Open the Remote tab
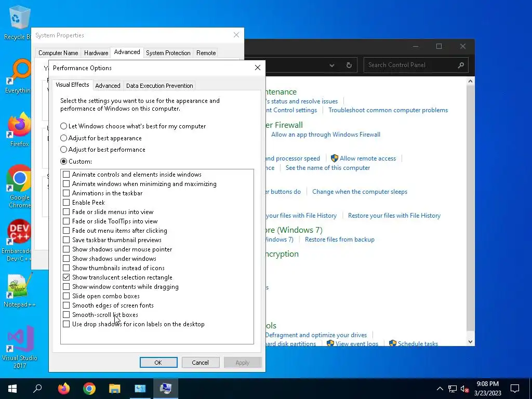The width and height of the screenshot is (532, 399). coord(206,53)
